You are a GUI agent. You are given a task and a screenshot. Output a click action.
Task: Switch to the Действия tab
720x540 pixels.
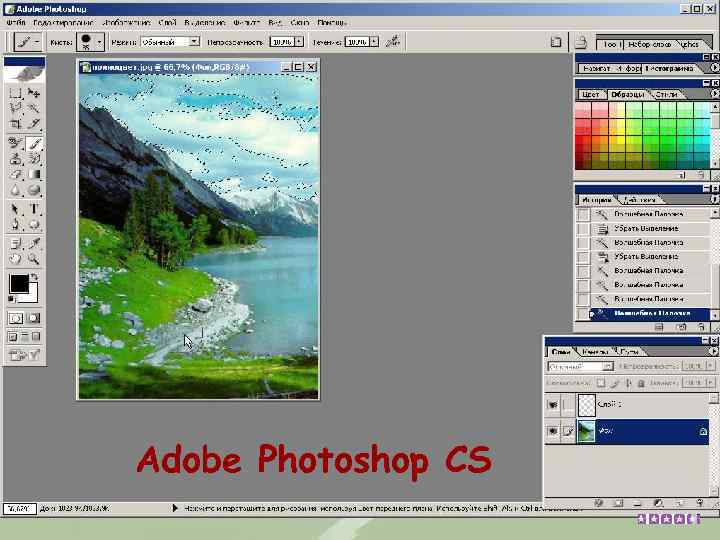[640, 200]
